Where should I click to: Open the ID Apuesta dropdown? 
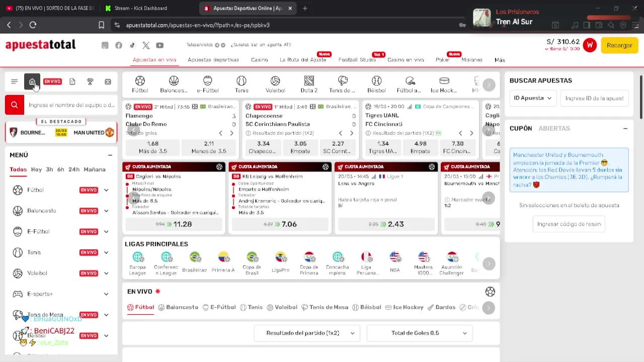pyautogui.click(x=533, y=98)
